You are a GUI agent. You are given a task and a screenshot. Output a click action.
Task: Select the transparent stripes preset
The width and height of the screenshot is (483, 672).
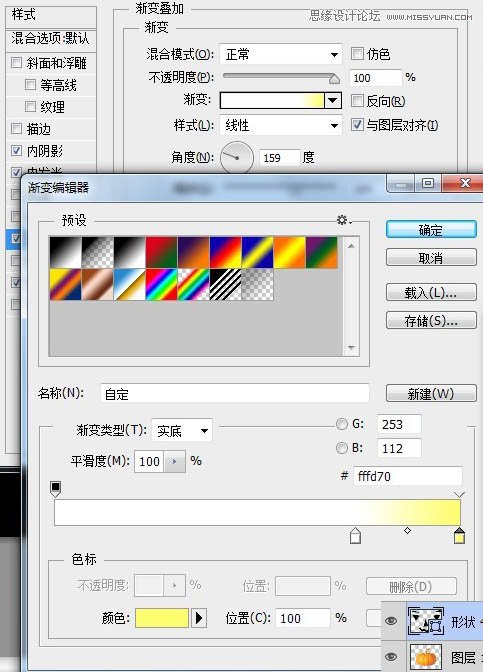pos(225,284)
